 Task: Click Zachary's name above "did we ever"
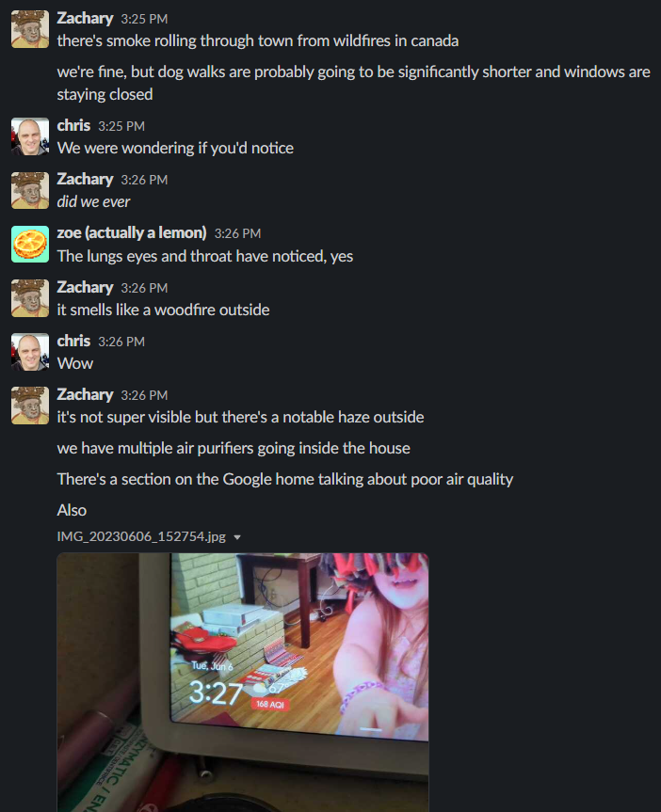[x=85, y=179]
